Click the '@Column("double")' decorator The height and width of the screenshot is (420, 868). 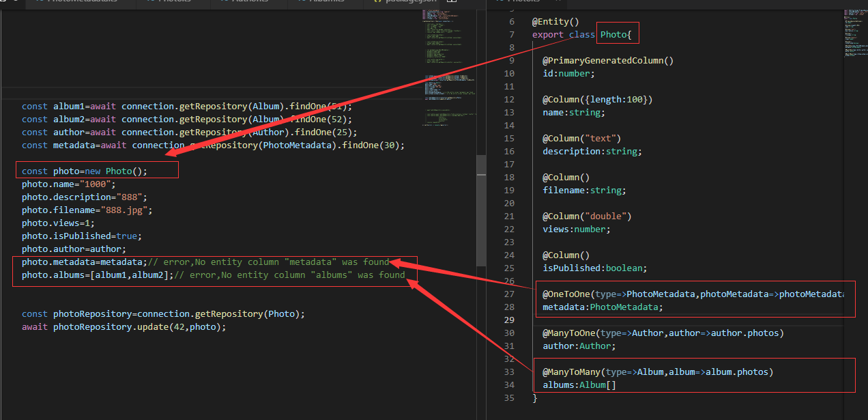[x=588, y=216]
